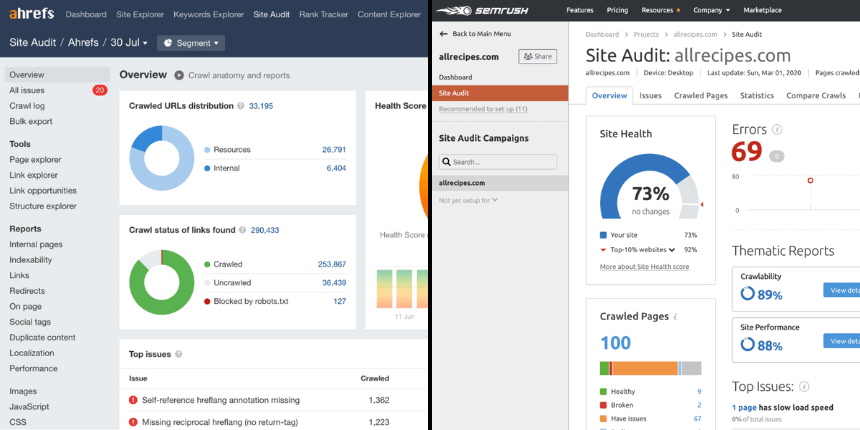Expand the Not yet setup for list

pos(468,200)
